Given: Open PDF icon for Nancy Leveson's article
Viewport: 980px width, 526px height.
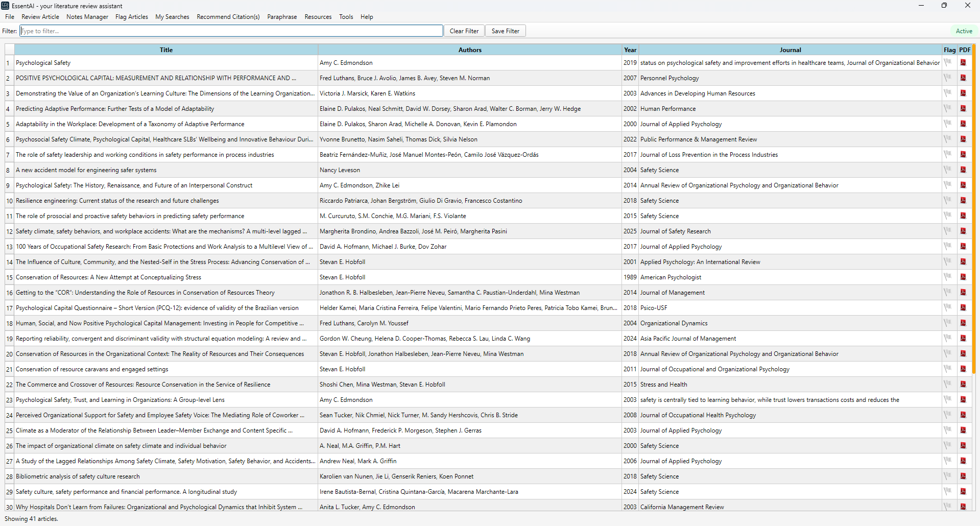Looking at the screenshot, I should click(x=963, y=170).
